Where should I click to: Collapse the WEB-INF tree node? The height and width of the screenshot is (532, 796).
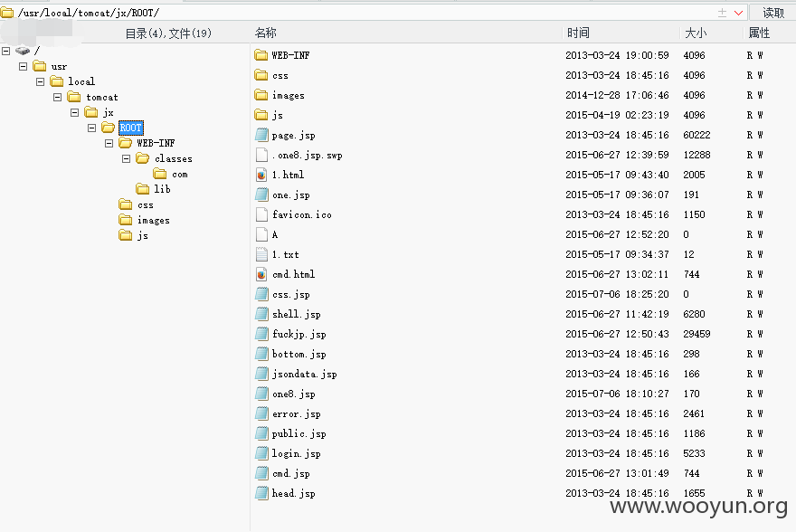[109, 143]
